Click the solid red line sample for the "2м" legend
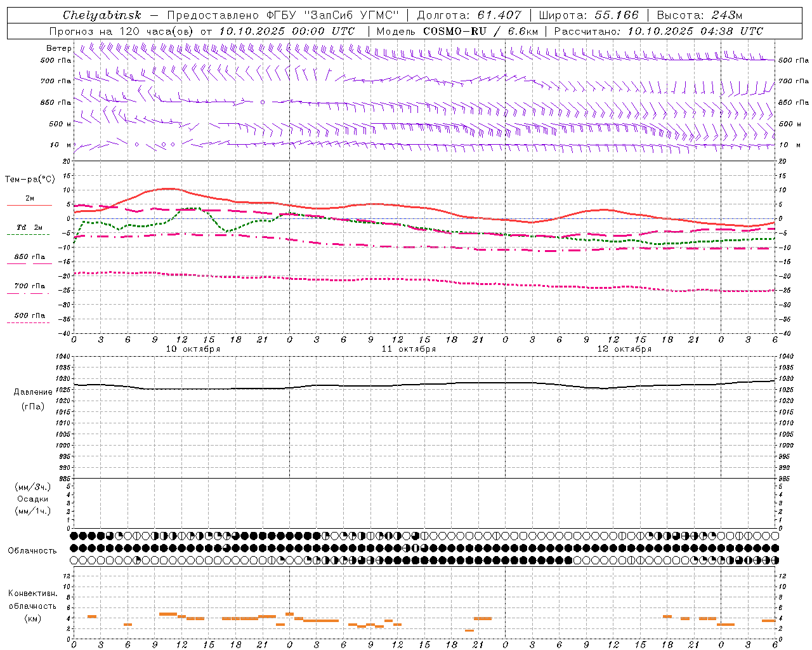This screenshot has width=812, height=650. point(29,206)
